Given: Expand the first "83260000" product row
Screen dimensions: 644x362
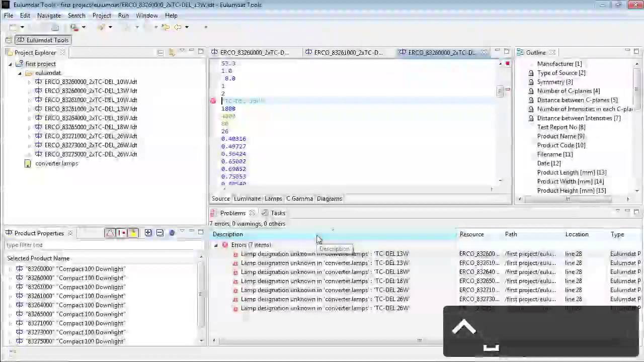Looking at the screenshot, I should [x=10, y=269].
